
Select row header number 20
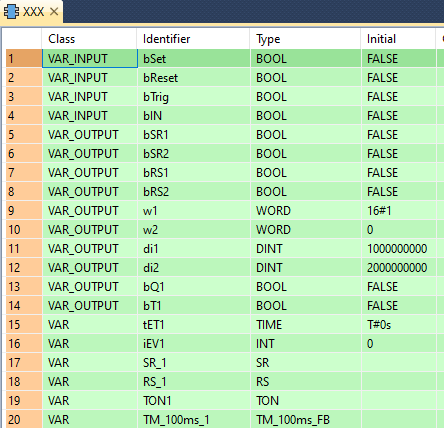(x=24, y=419)
